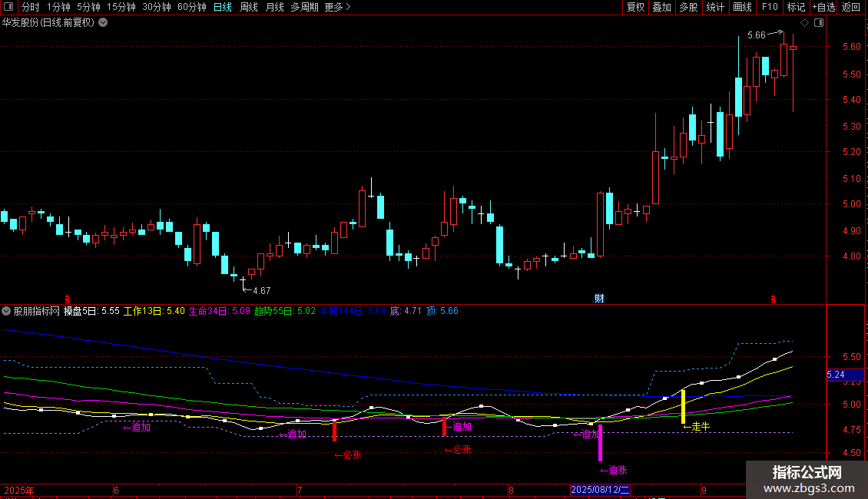Switch to 1分钟 period

tap(58, 7)
